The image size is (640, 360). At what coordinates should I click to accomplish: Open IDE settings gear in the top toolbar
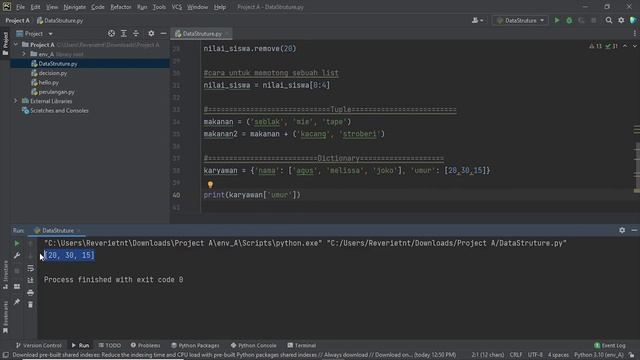[621, 20]
